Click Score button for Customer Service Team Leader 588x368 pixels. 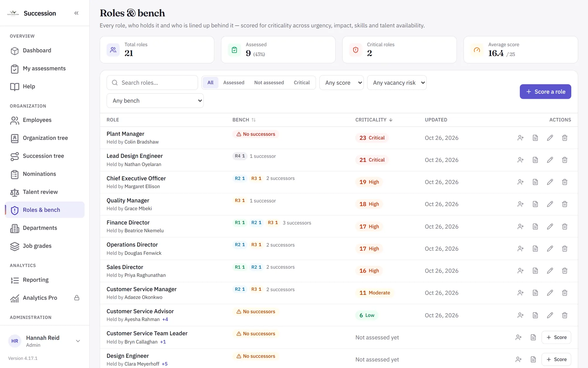coord(556,337)
